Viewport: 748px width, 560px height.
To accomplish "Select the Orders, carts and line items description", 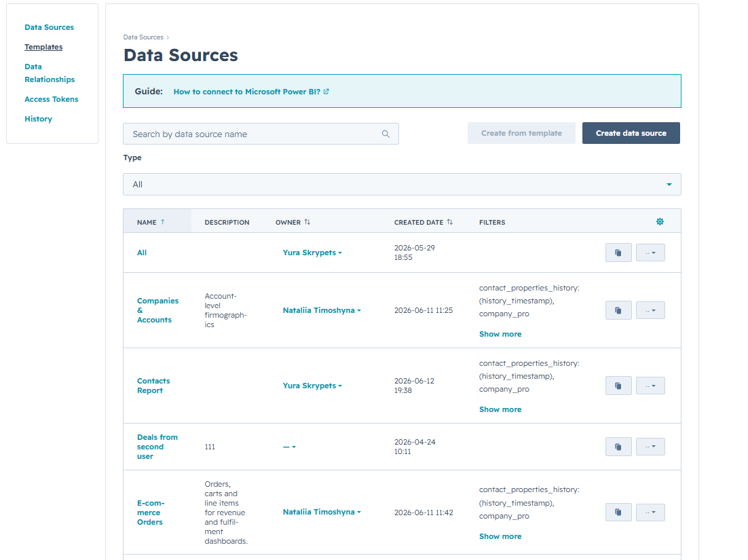I will (x=226, y=512).
